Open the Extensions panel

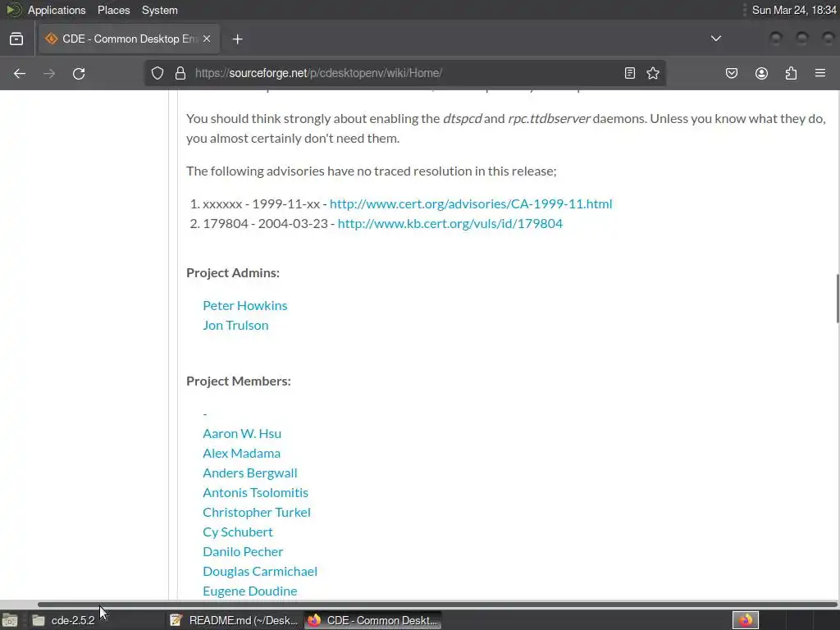coord(791,73)
